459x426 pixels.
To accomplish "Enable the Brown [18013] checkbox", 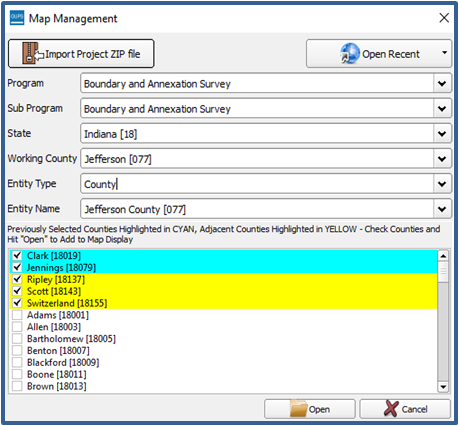I will [17, 386].
